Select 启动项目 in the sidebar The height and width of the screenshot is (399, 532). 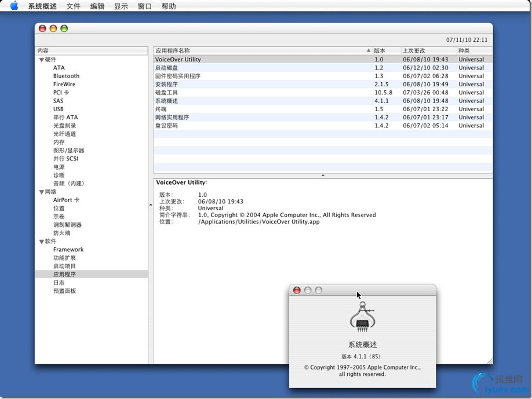tap(64, 266)
